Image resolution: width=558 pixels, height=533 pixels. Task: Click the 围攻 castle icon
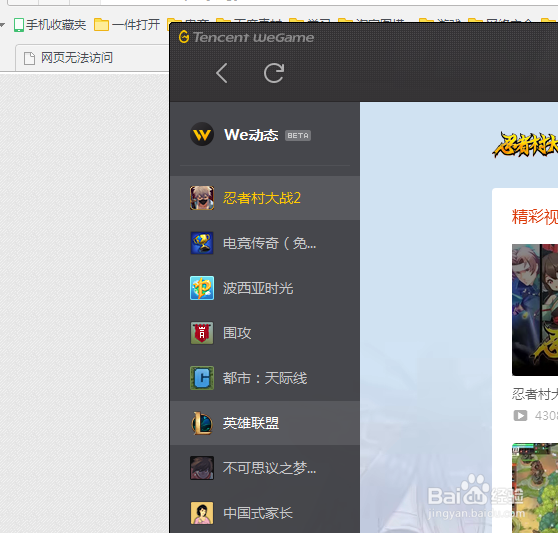[202, 333]
